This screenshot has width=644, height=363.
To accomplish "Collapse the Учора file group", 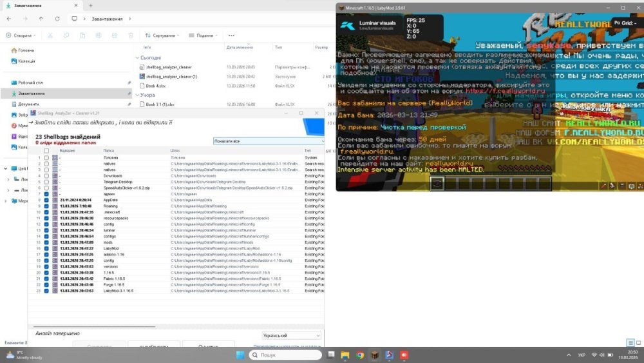I will (x=138, y=95).
